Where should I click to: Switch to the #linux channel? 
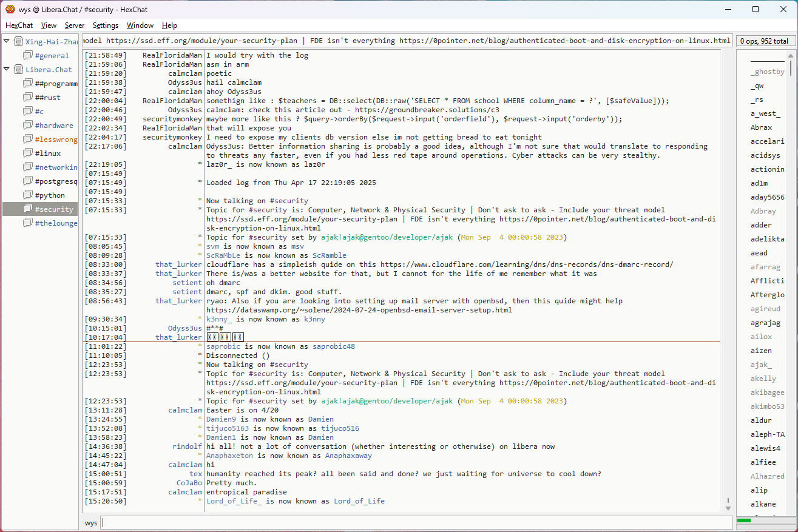point(48,153)
